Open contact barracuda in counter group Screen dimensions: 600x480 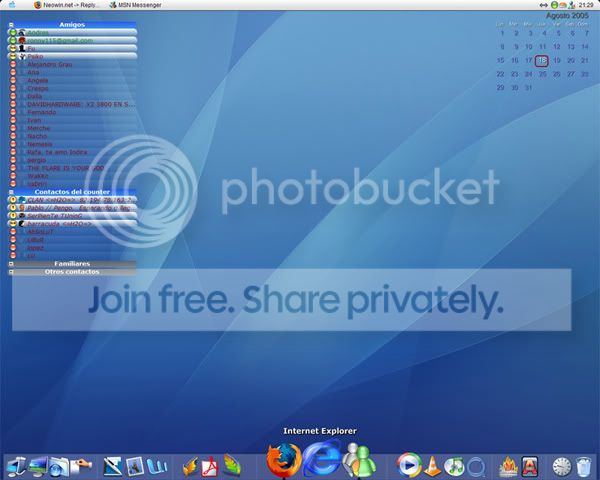pos(72,224)
